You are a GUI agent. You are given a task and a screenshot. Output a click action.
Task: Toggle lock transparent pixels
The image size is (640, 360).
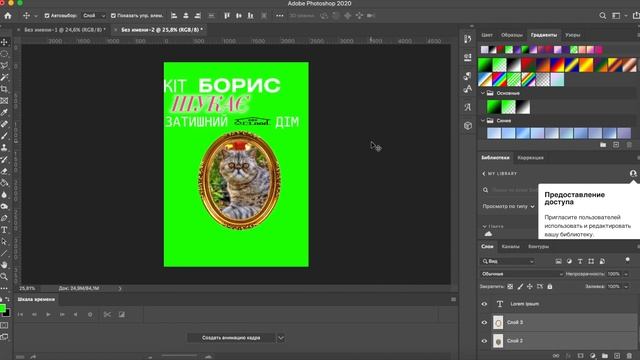[x=510, y=287]
